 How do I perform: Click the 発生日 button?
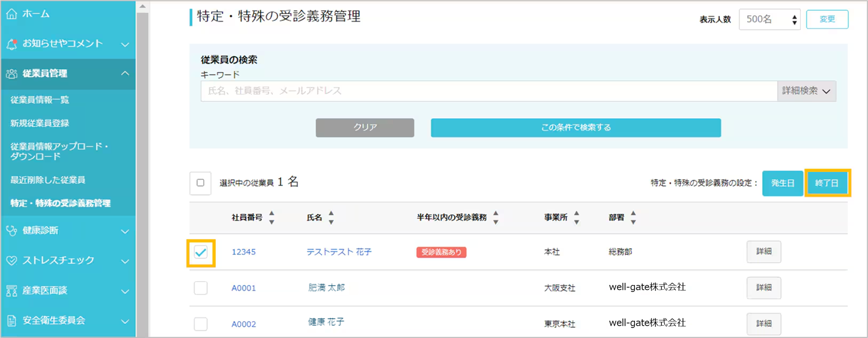tap(783, 183)
